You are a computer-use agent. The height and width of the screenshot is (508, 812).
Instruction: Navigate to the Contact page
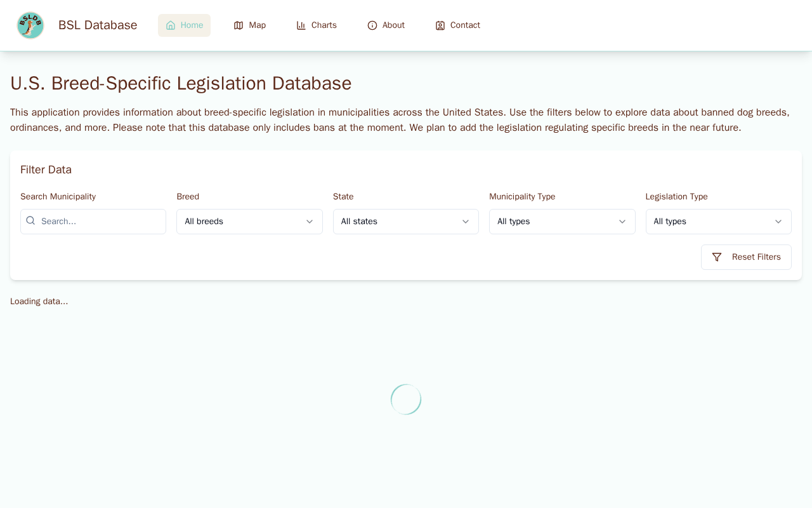tap(457, 25)
